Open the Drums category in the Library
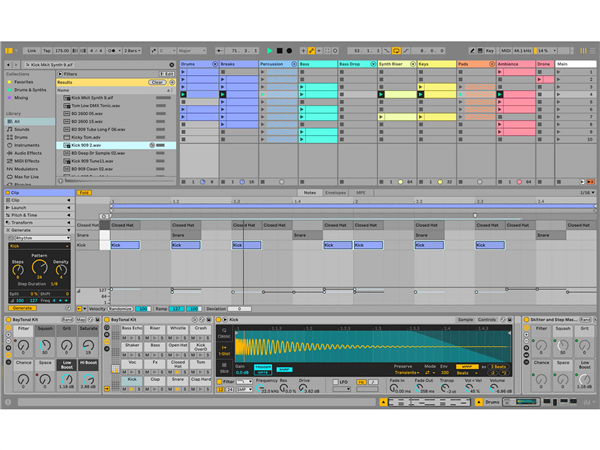 pos(22,137)
